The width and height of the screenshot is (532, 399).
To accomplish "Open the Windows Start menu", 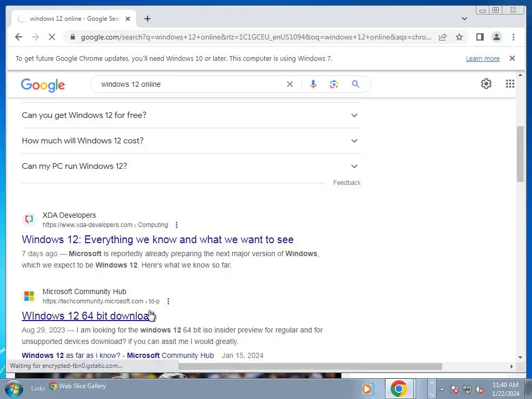I will click(x=14, y=389).
